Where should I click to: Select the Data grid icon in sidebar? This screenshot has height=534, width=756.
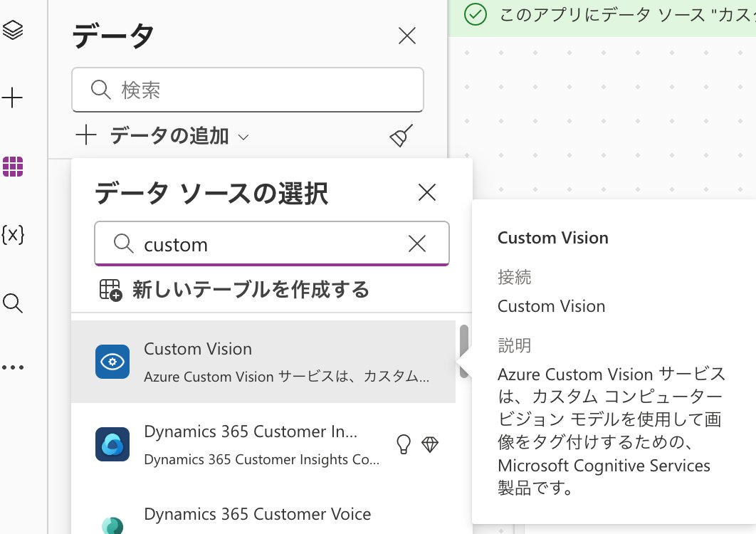(13, 167)
